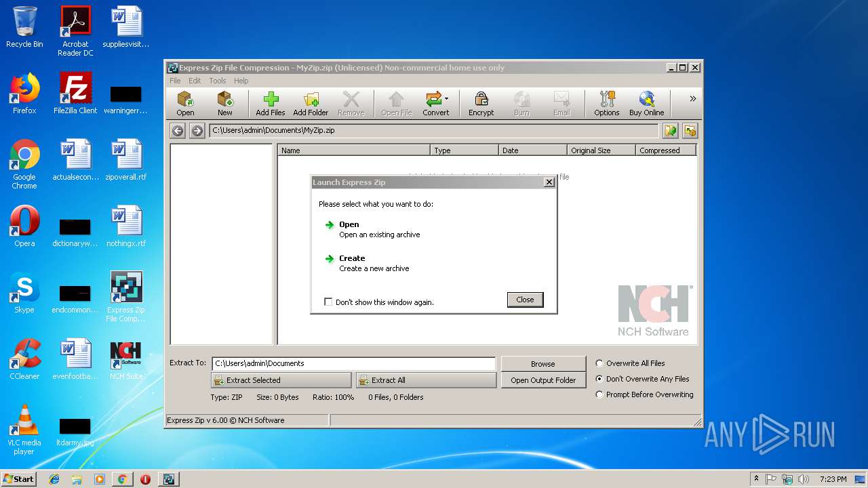The width and height of the screenshot is (868, 488).
Task: Click the back navigation arrow
Action: coord(178,131)
